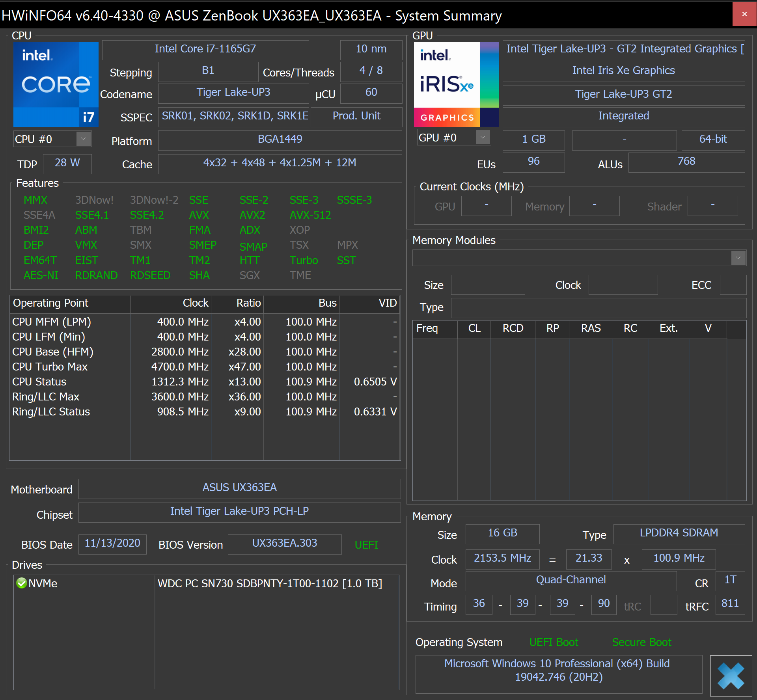Viewport: 757px width, 700px height.
Task: Click the Intel Tiger Lake-UP3 PCH-LP chipset field
Action: pos(239,512)
